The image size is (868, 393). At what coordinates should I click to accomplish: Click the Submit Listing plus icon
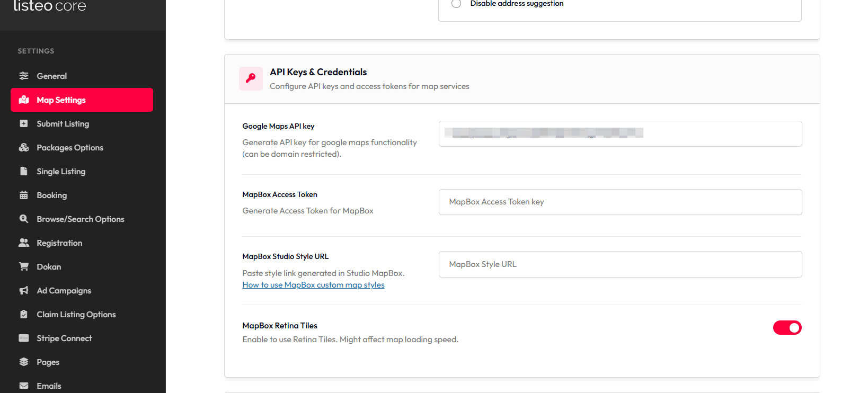coord(24,123)
